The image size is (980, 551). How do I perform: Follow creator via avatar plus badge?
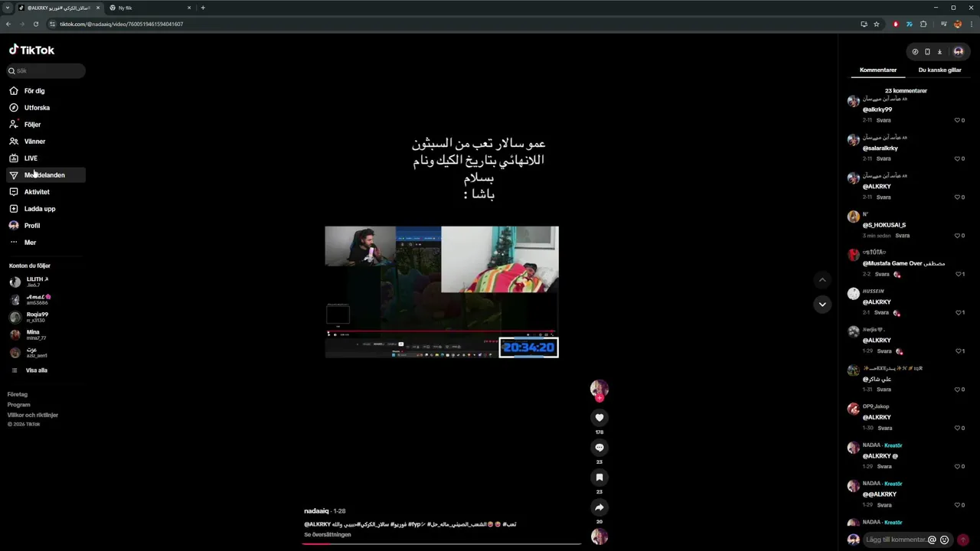coord(599,398)
